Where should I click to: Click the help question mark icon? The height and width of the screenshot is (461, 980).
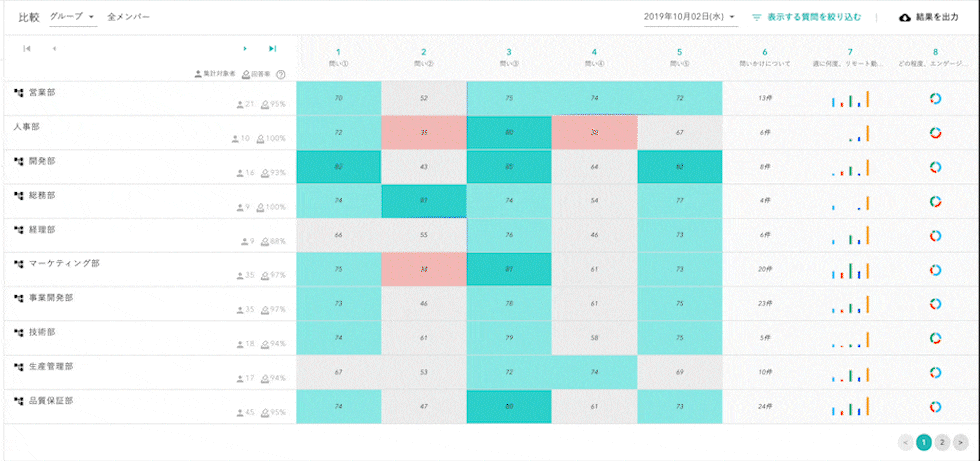(281, 74)
